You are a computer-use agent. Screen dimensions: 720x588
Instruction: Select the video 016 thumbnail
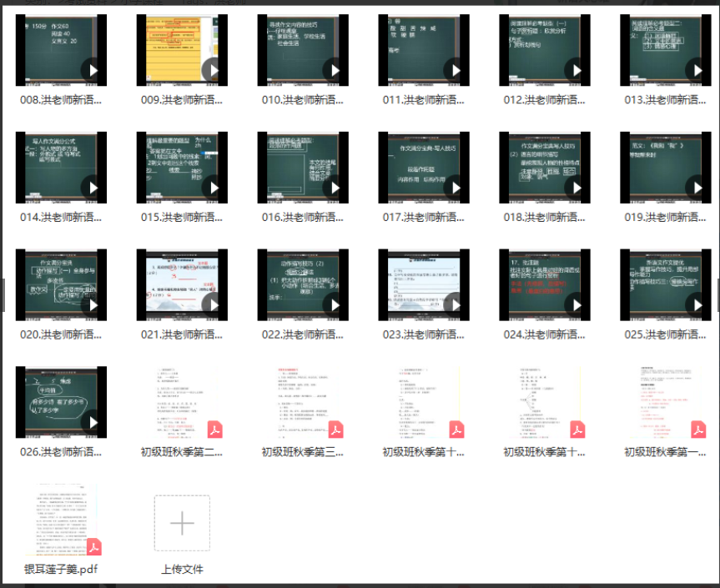pyautogui.click(x=303, y=167)
